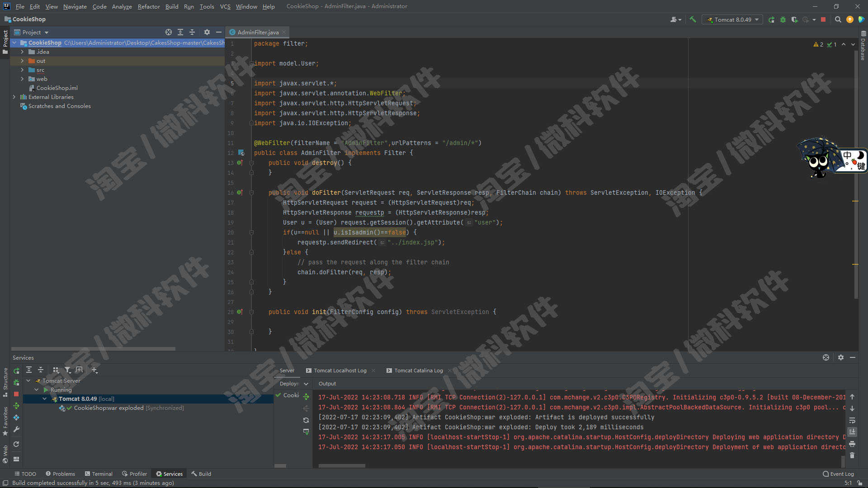Collapse all in Project panel toolbar
868x488 pixels.
pyautogui.click(x=192, y=32)
